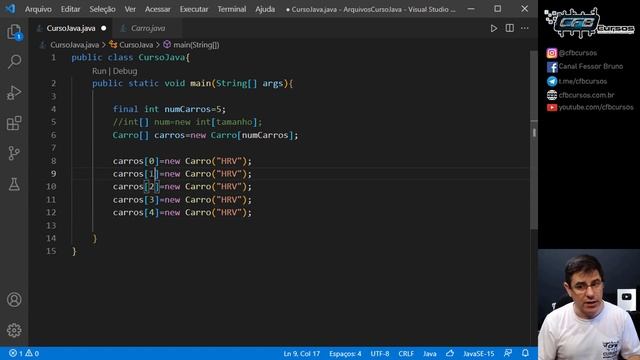Switch to the CursoJava.java tab

point(71,28)
